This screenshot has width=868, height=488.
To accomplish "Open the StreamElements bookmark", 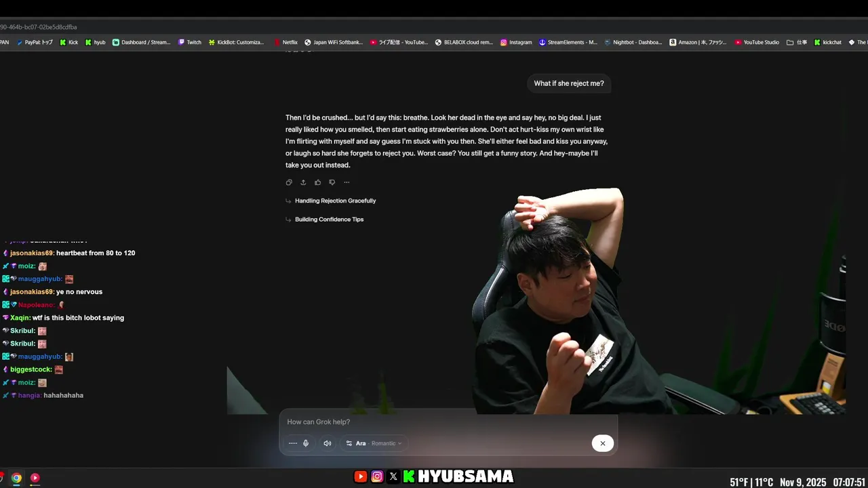I will coord(568,42).
